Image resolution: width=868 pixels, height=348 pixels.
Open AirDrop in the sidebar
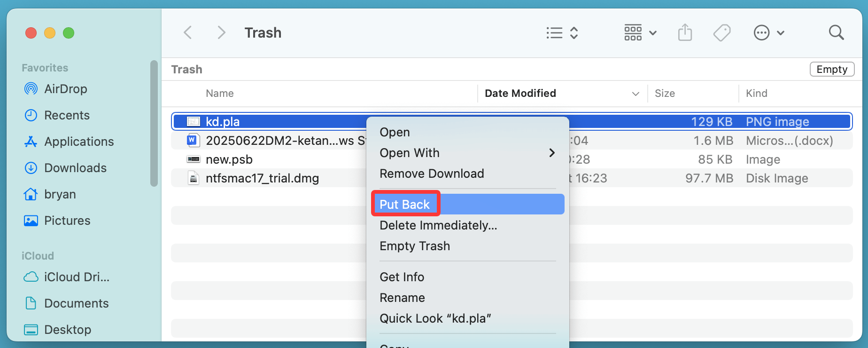[66, 89]
